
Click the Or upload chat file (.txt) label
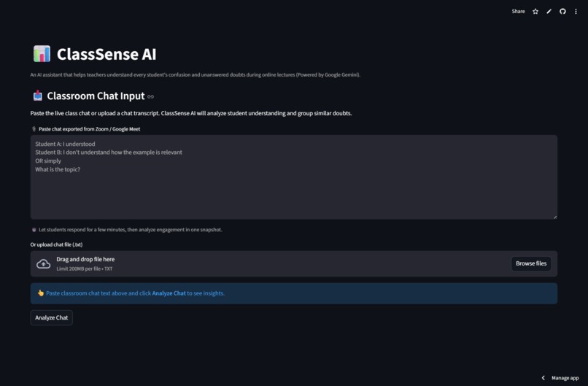(x=56, y=244)
